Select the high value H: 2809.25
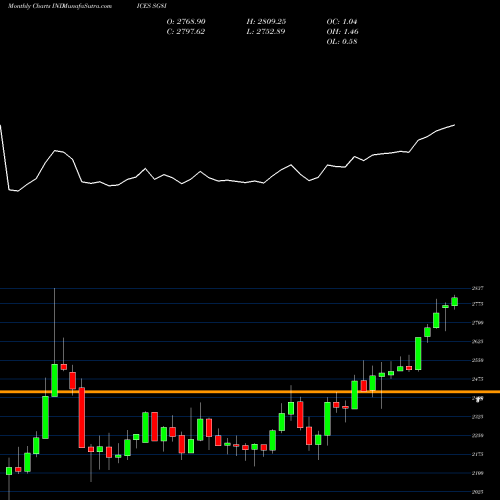The width and height of the screenshot is (500, 500). click(266, 22)
